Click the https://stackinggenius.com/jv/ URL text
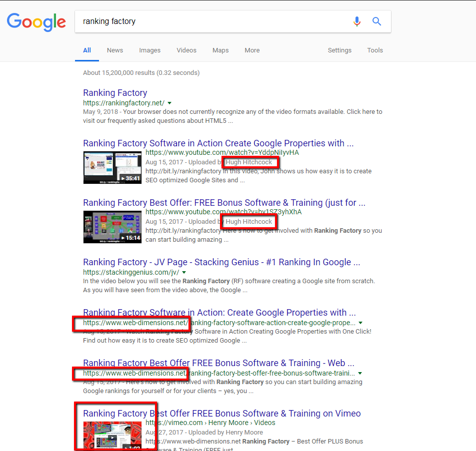Screen dimensions: 476x451 coord(131,272)
